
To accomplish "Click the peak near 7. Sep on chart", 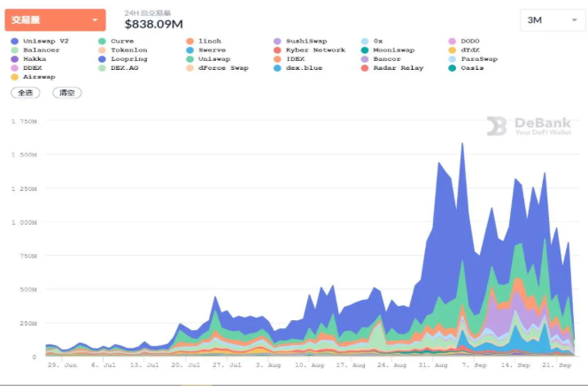I will pyautogui.click(x=462, y=144).
